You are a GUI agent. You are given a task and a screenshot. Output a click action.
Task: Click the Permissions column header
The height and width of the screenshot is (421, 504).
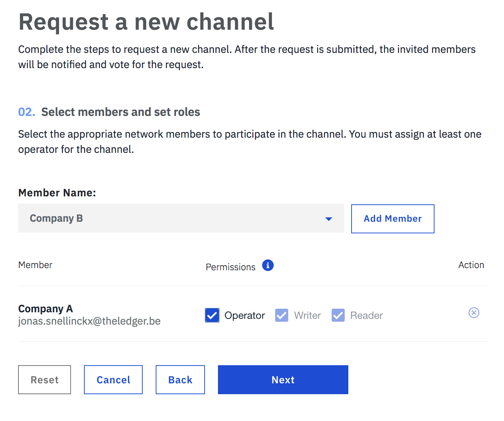231,267
